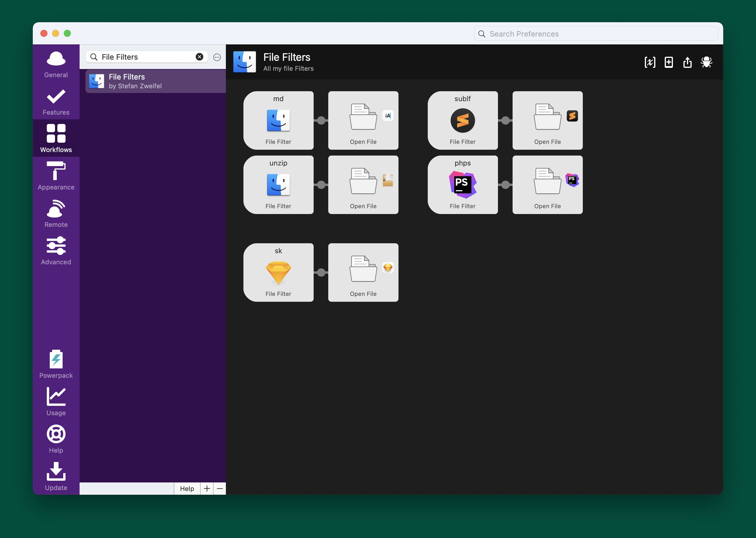
Task: Click the workflow variables [x] icon
Action: click(650, 62)
